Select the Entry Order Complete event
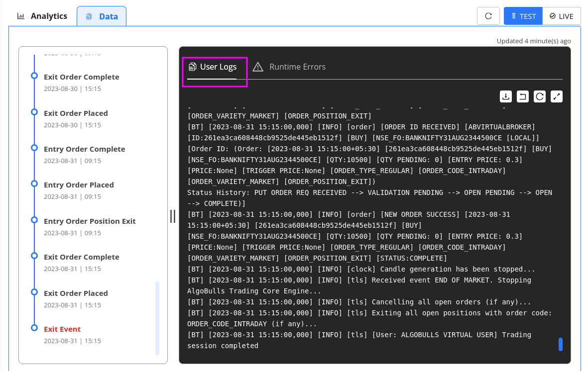Viewport: 588px width, 371px height. tap(84, 154)
